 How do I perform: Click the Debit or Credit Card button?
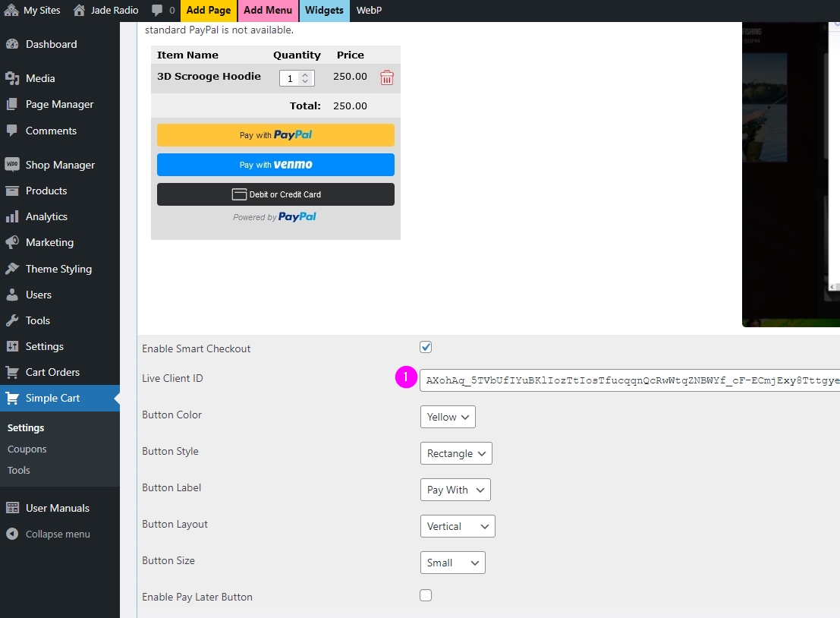click(x=275, y=194)
